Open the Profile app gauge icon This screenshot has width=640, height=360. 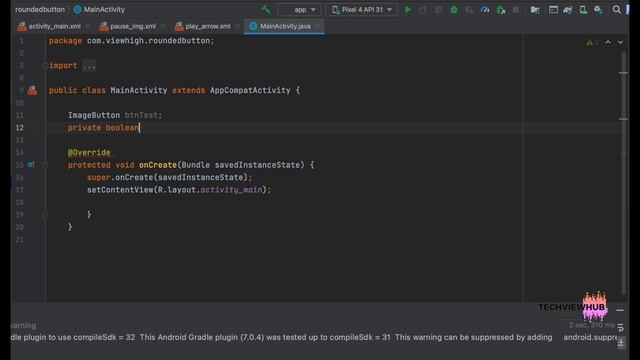485,9
